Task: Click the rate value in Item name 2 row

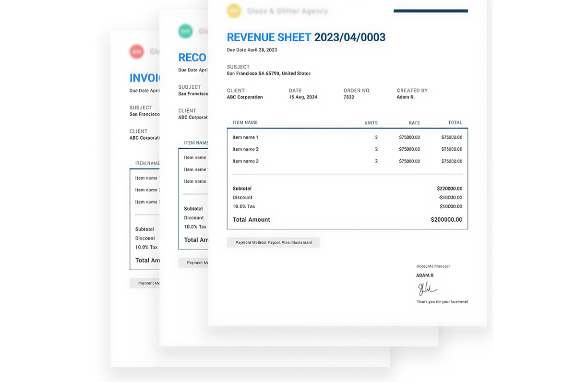Action: click(409, 149)
